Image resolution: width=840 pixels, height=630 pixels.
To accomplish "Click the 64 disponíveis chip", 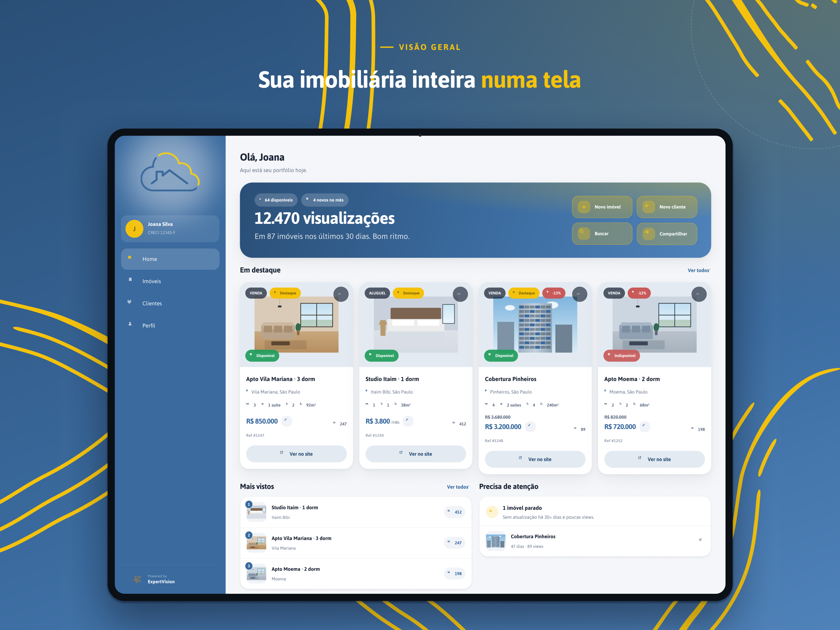I will coord(276,200).
